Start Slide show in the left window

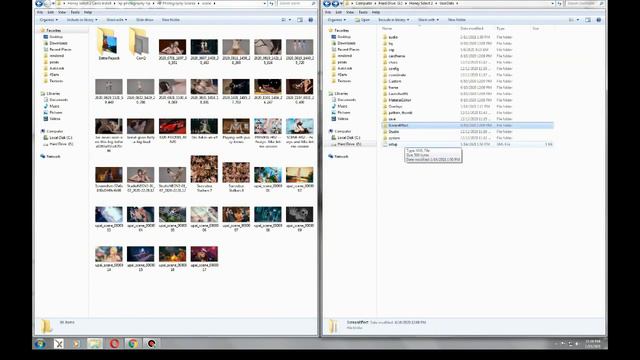coord(144,20)
